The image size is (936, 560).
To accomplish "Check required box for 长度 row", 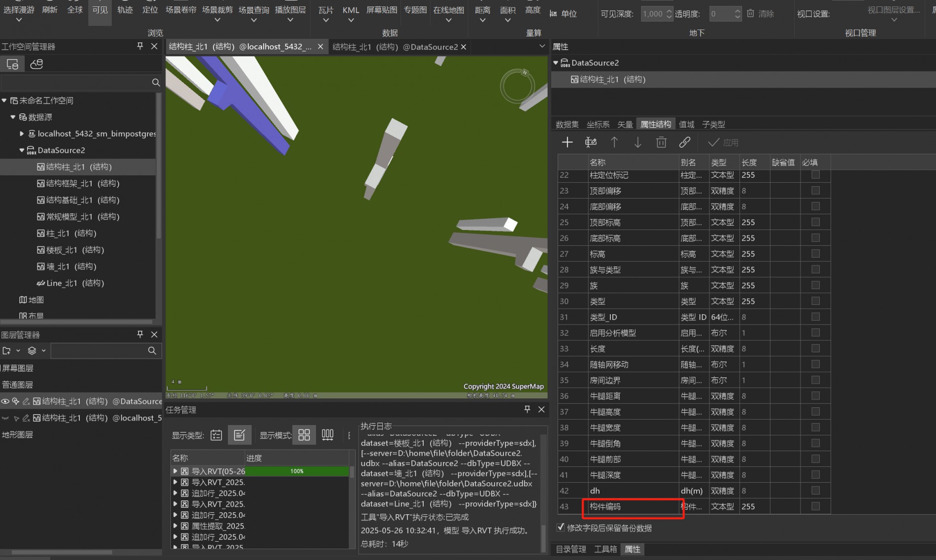I will (x=815, y=348).
